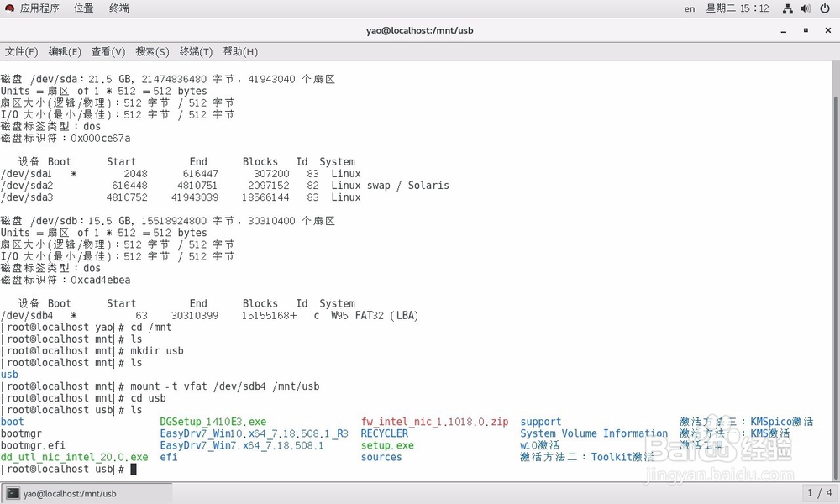Click the w10激活 entry

pos(539,445)
